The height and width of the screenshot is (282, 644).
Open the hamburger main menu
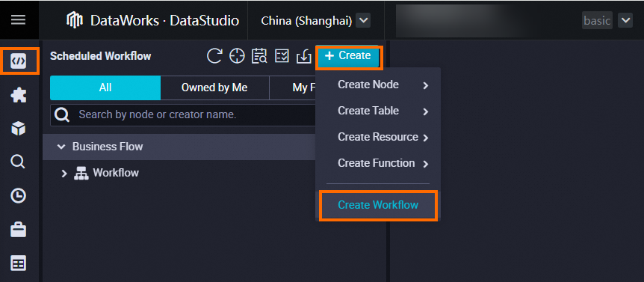(19, 19)
